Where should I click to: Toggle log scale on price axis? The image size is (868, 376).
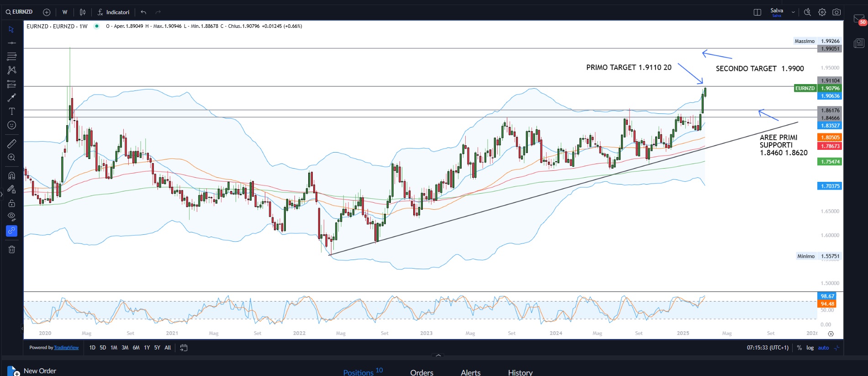coord(810,348)
